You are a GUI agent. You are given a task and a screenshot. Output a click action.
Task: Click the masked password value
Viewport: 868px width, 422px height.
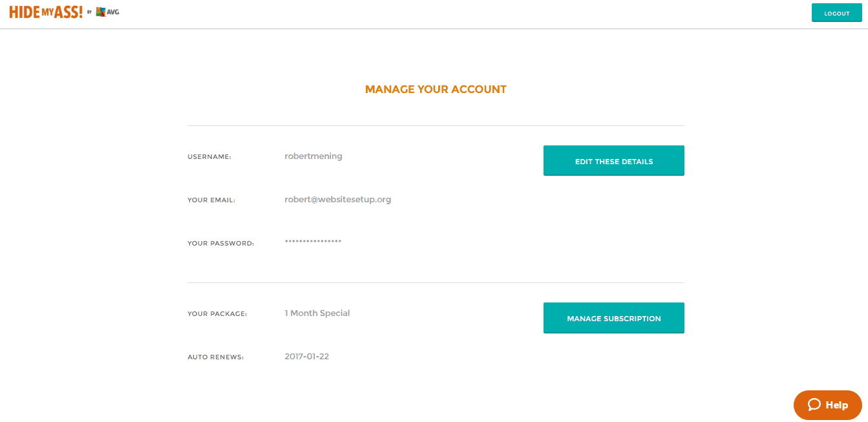[313, 242]
